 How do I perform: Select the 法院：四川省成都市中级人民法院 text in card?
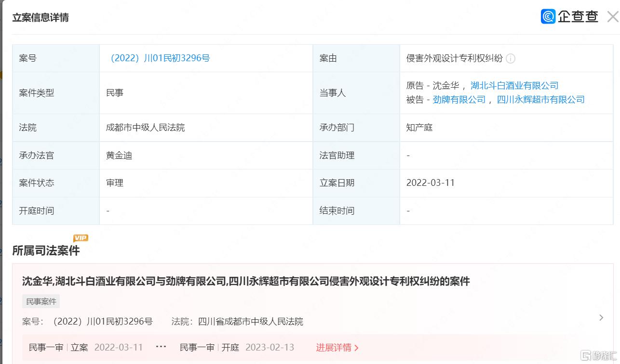click(x=237, y=322)
